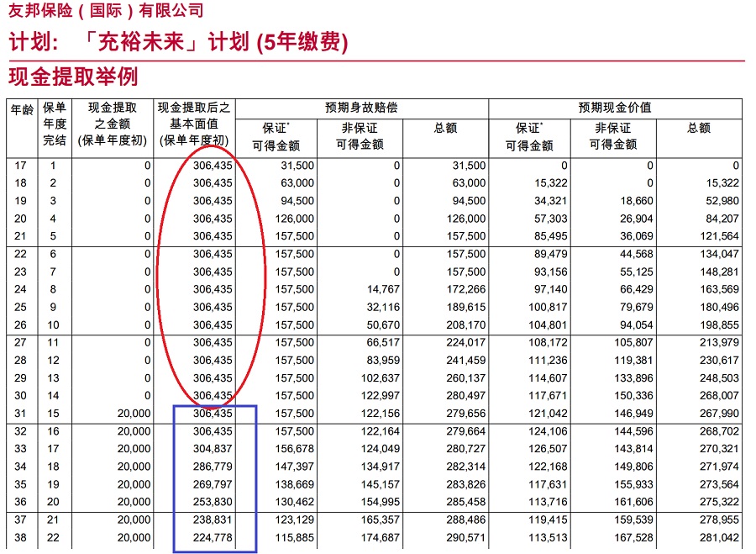Select the 115,885 guaranteed death benefit cell
The width and height of the screenshot is (756, 554).
tap(294, 538)
